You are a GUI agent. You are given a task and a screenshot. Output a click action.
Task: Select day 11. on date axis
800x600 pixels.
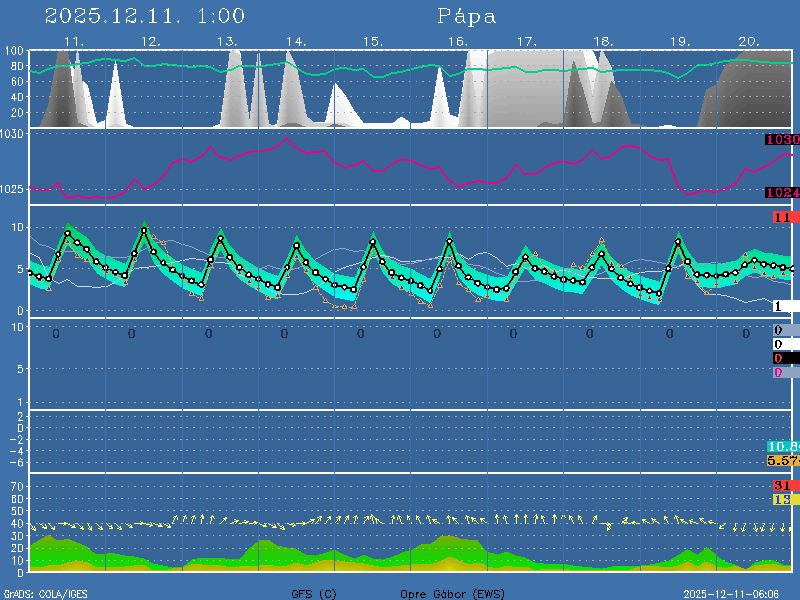coord(73,41)
